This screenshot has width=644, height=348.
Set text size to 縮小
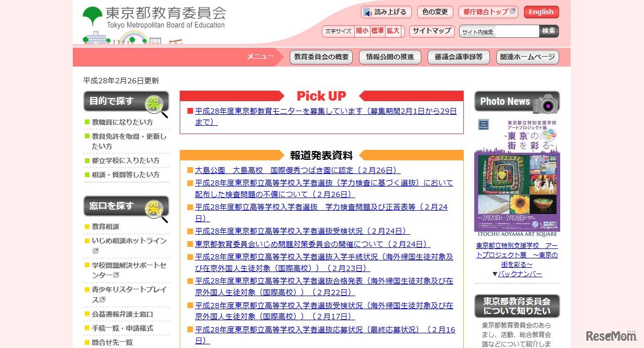362,31
